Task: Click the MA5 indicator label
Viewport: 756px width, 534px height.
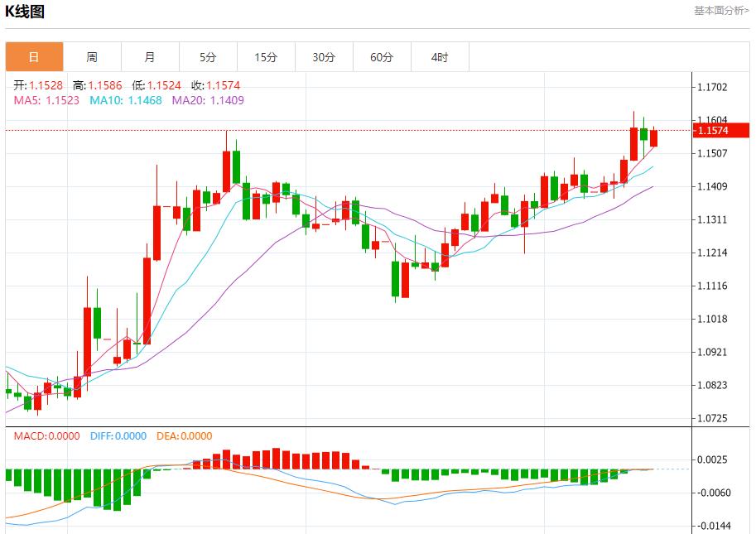Action: (46, 100)
